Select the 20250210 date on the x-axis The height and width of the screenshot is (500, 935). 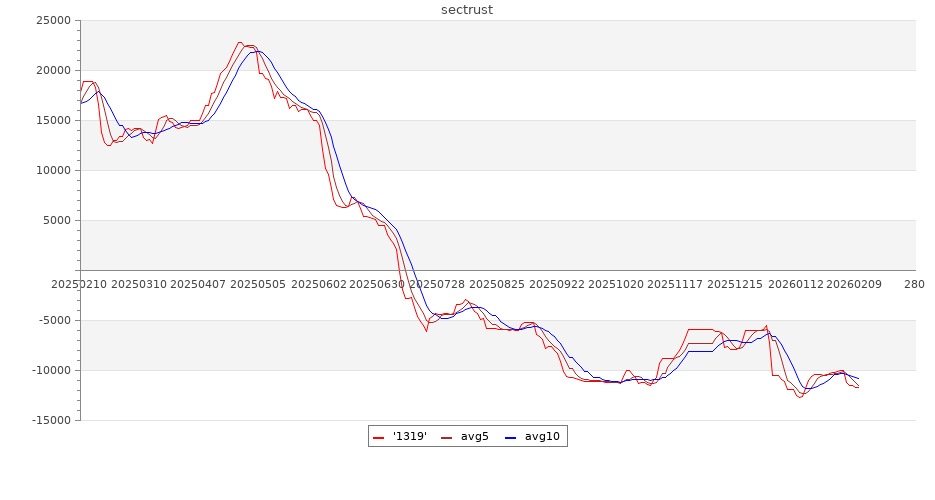pyautogui.click(x=78, y=284)
